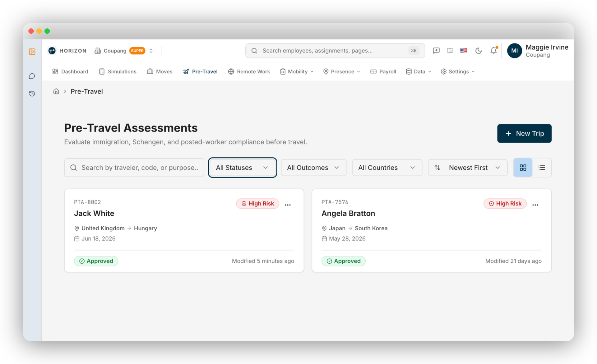The width and height of the screenshot is (597, 364).
Task: Open the Newest First sort dropdown
Action: (x=468, y=168)
